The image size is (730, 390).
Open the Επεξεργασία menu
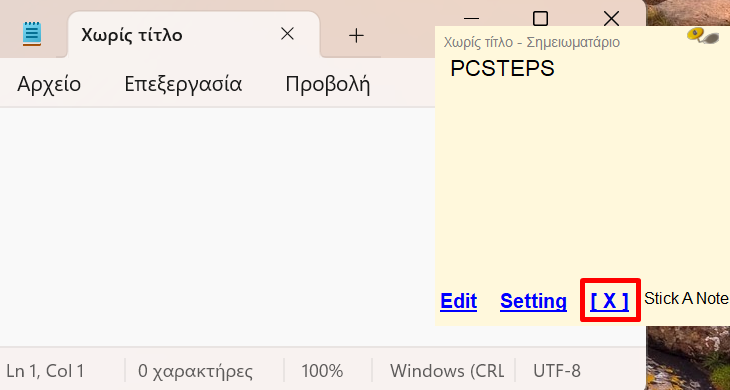183,84
